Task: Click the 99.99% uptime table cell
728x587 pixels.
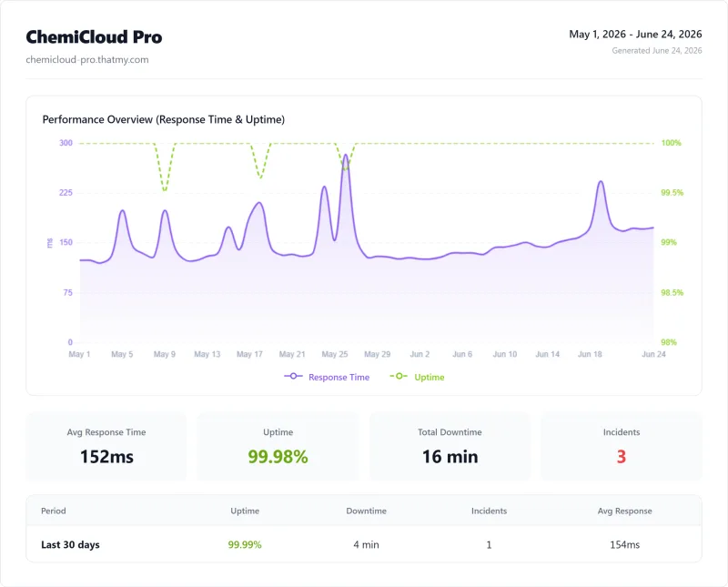Action: click(245, 545)
